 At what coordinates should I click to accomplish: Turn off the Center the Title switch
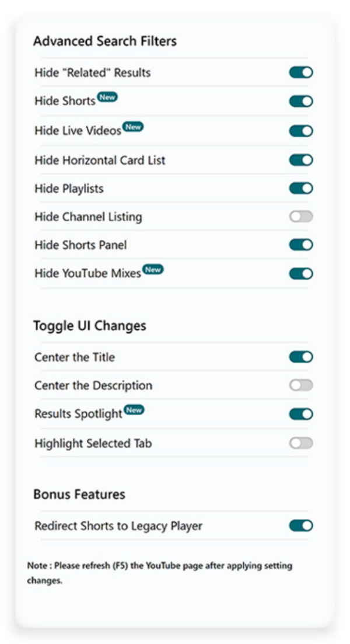click(300, 357)
